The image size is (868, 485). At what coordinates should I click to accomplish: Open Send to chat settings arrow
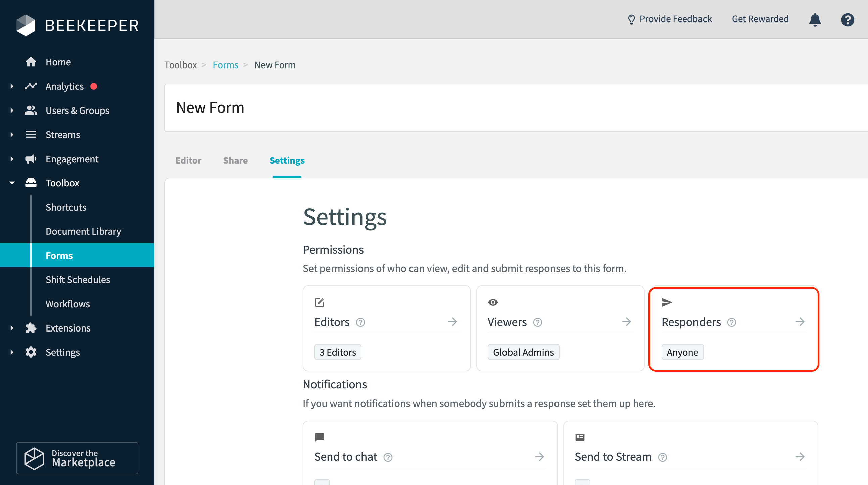point(539,457)
